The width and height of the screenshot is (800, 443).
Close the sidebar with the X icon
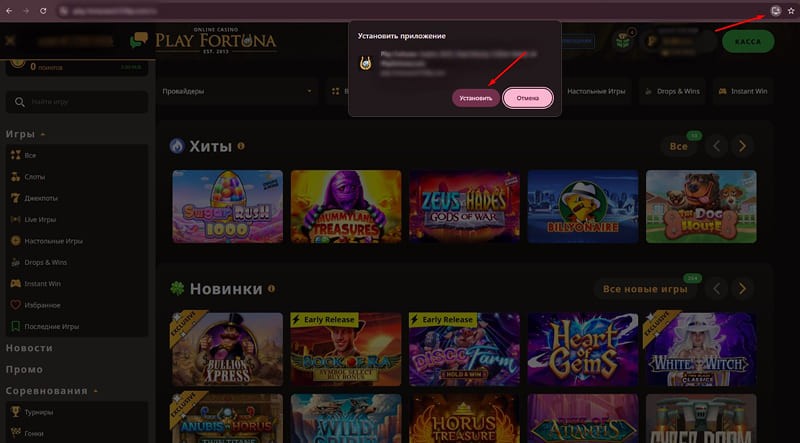tap(10, 41)
